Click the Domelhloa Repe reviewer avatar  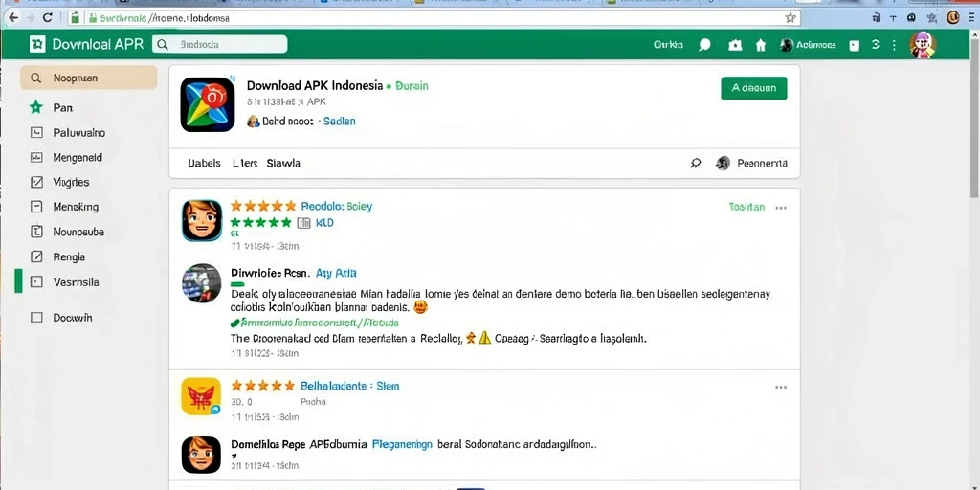[x=201, y=455]
